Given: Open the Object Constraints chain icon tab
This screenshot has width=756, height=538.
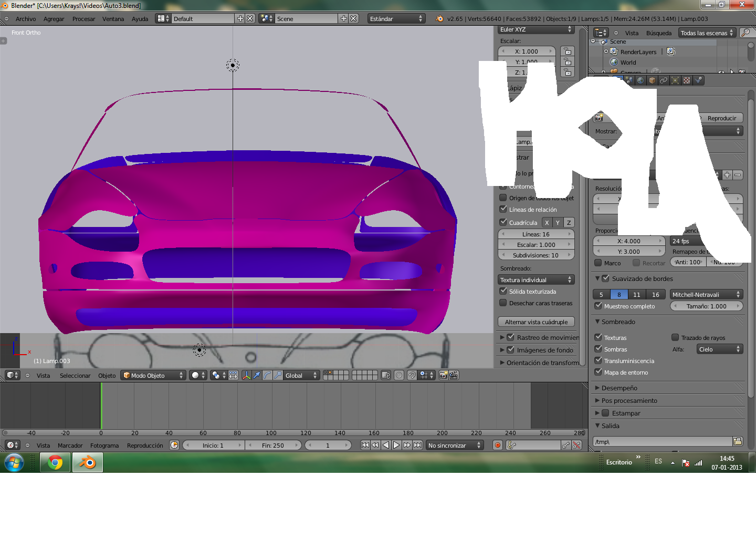Looking at the screenshot, I should coord(664,80).
